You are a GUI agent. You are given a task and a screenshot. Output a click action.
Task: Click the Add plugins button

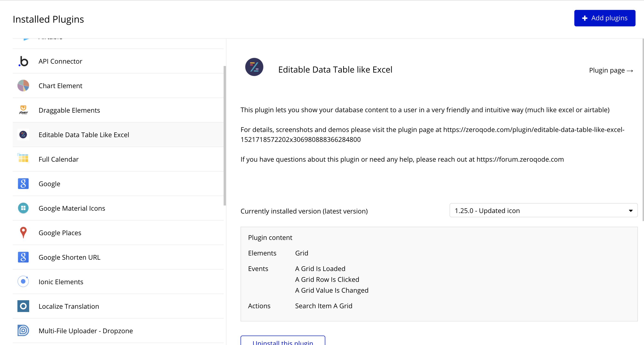click(x=604, y=18)
